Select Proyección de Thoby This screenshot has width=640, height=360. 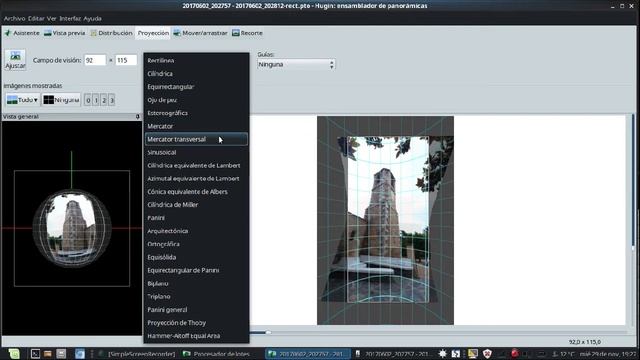tap(196, 322)
